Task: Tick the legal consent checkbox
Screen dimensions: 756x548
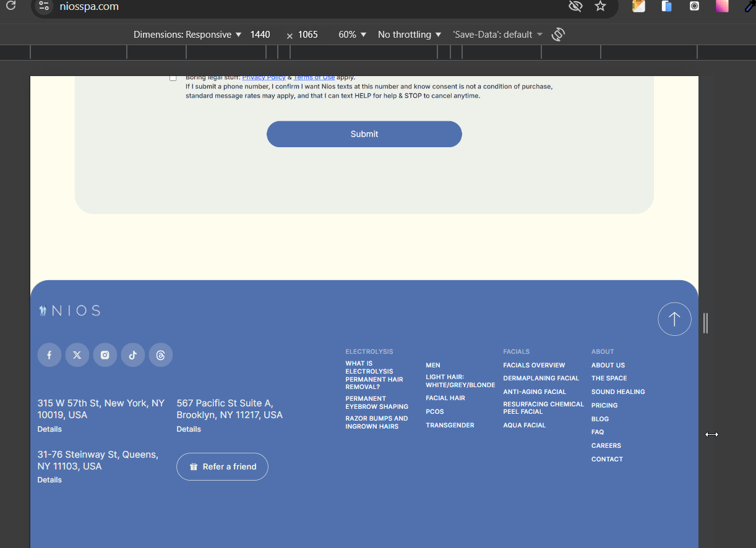Action: click(173, 78)
